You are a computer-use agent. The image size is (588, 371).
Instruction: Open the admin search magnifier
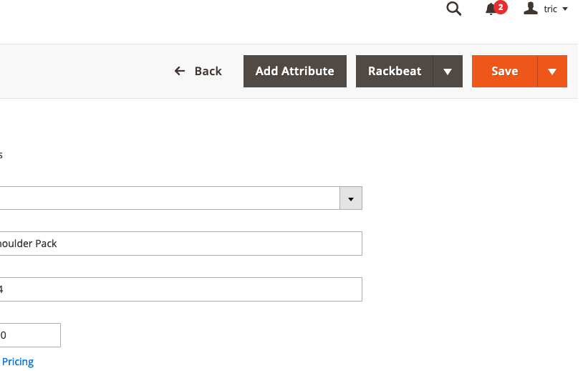pos(453,9)
